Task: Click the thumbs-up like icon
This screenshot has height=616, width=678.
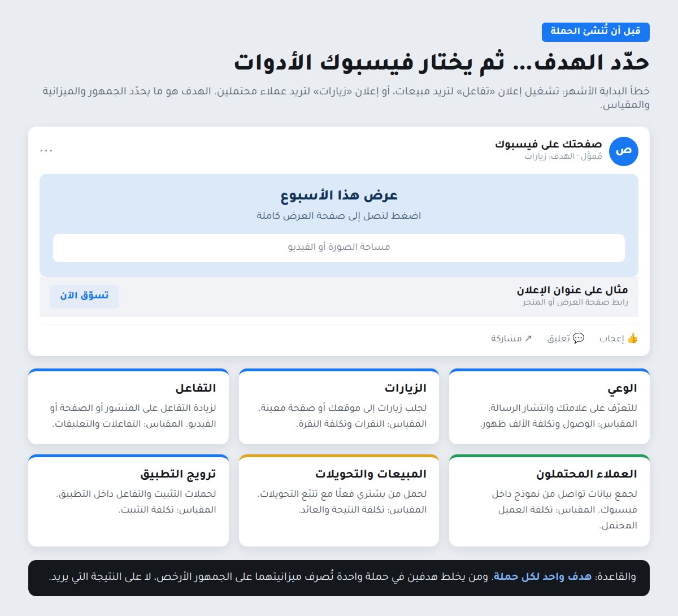Action: [x=632, y=339]
